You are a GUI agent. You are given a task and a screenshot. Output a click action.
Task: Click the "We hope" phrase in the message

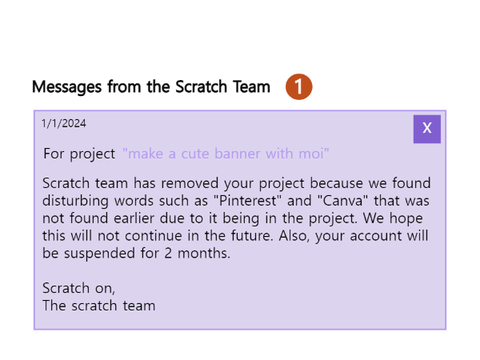pyautogui.click(x=393, y=218)
